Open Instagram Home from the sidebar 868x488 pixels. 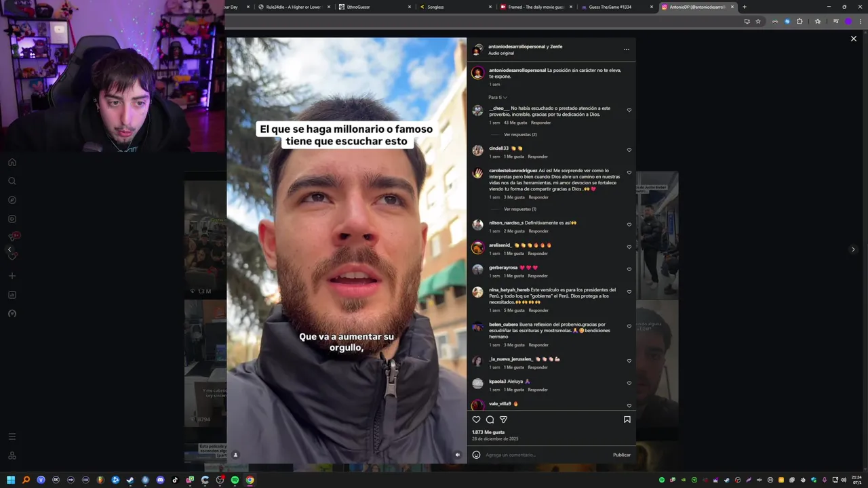coord(12,163)
